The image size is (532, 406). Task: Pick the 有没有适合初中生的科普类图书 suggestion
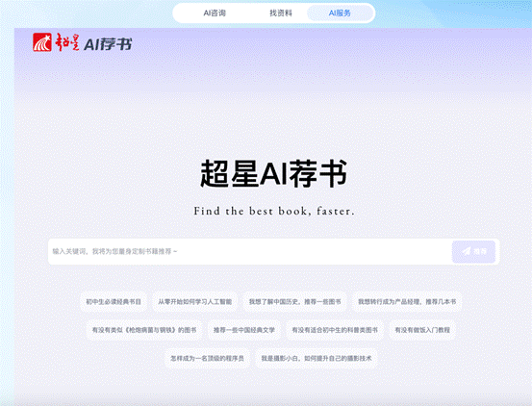(x=335, y=330)
